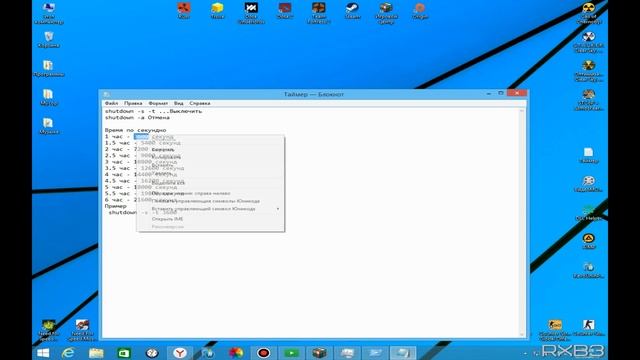This screenshot has height=360, width=640.
Task: Expand 'Вставить управляющий символ Юникода' submenu
Action: tap(210, 209)
